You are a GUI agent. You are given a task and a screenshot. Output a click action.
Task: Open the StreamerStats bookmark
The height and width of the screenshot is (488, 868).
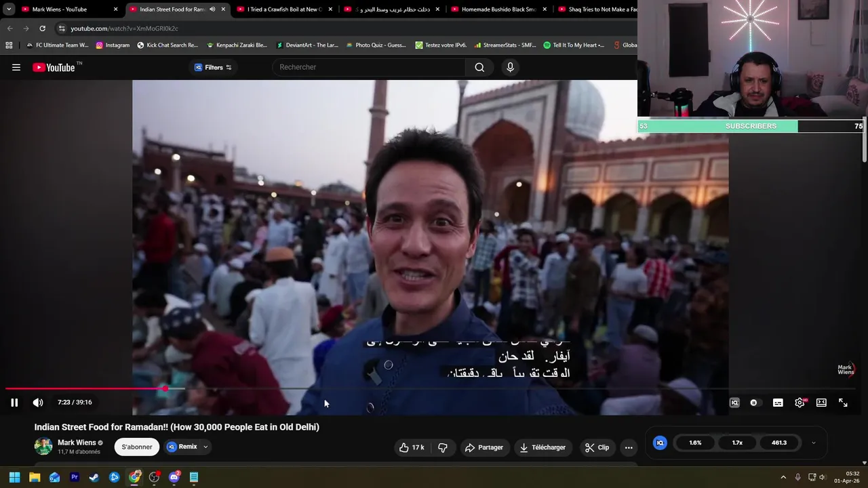tap(505, 45)
